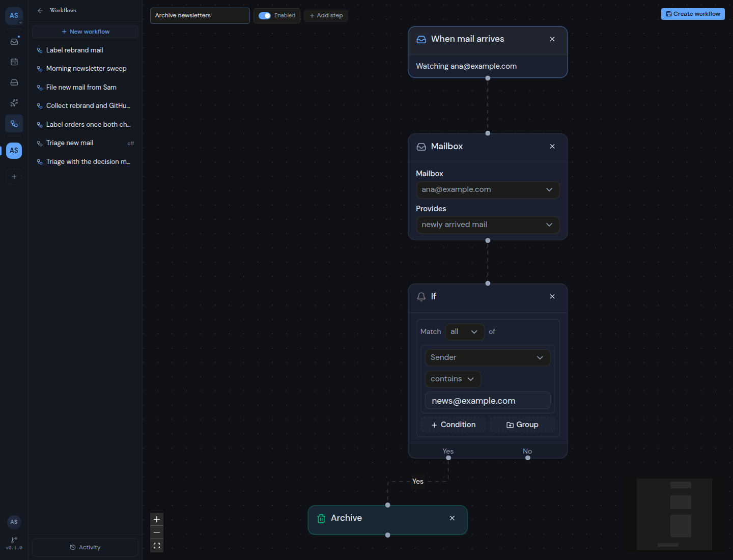
Task: Open the bottom AS profile avatar
Action: pos(14,522)
